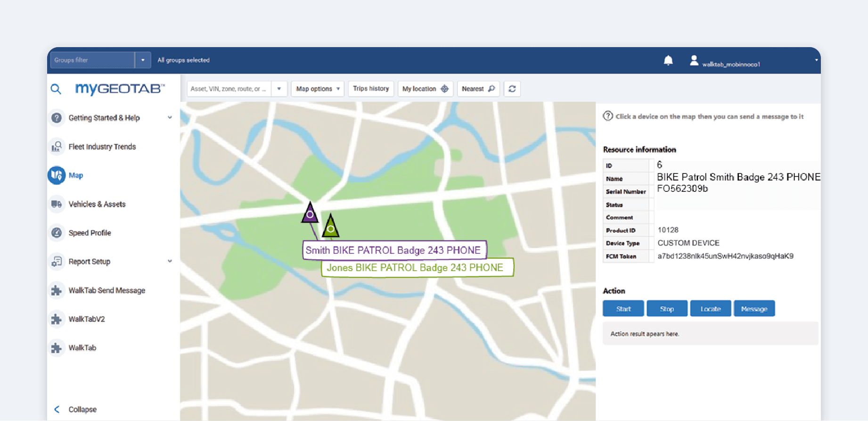868x421 pixels.
Task: Click the walktab_mobinnoco1 username
Action: (x=731, y=64)
